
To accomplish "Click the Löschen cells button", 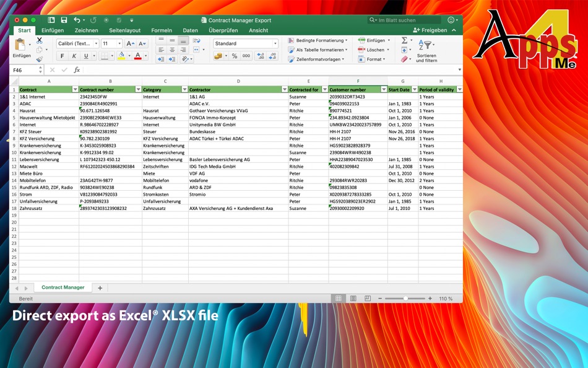I will [373, 50].
